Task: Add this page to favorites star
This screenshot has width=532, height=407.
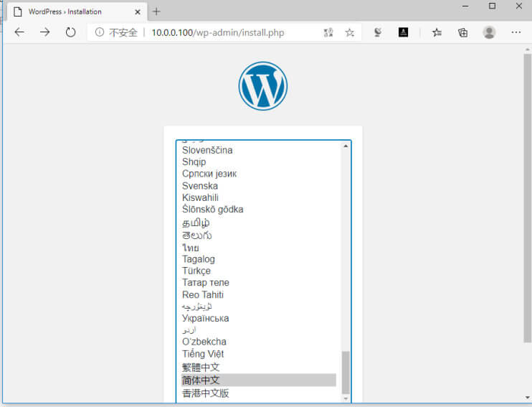Action: tap(349, 32)
